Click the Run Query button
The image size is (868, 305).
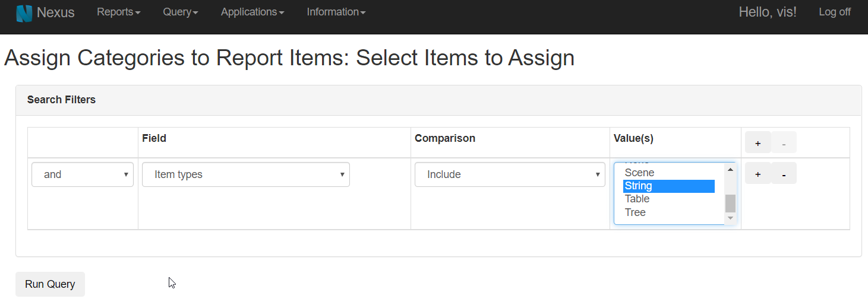click(50, 284)
